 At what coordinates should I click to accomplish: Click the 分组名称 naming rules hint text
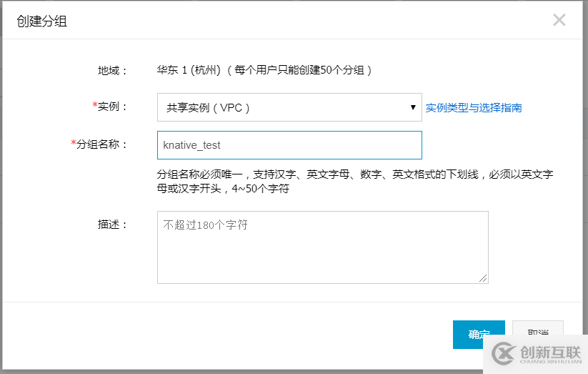(355, 182)
